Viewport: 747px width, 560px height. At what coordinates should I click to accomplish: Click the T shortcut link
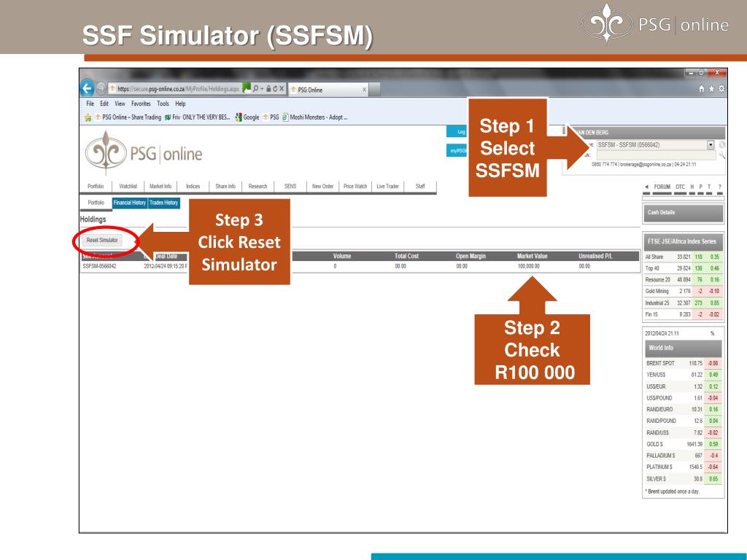click(709, 187)
